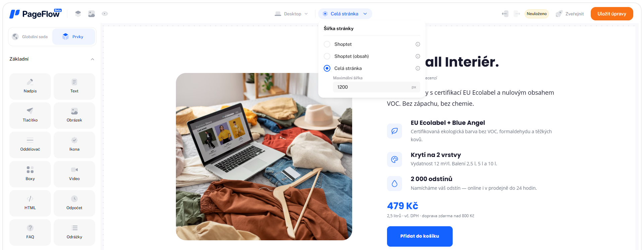Collapse the Základní section
This screenshot has height=250, width=644.
(92, 59)
